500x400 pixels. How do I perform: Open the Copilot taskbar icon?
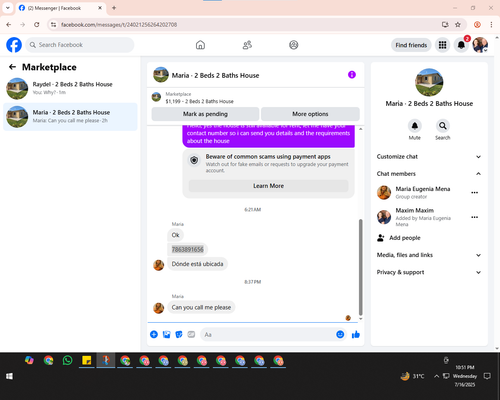[x=29, y=360]
